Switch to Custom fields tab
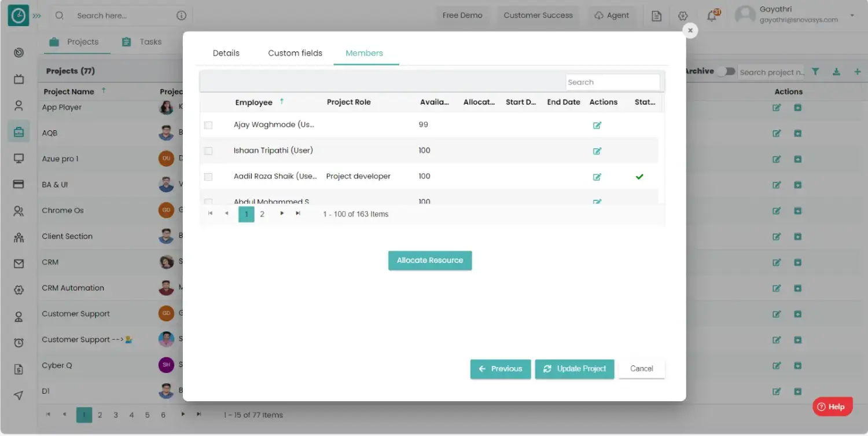 295,53
